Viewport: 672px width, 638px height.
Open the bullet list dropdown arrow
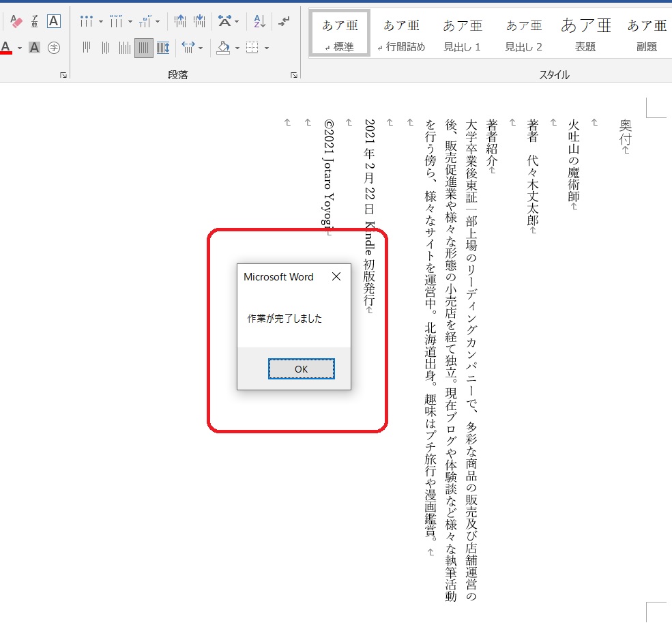(x=101, y=22)
